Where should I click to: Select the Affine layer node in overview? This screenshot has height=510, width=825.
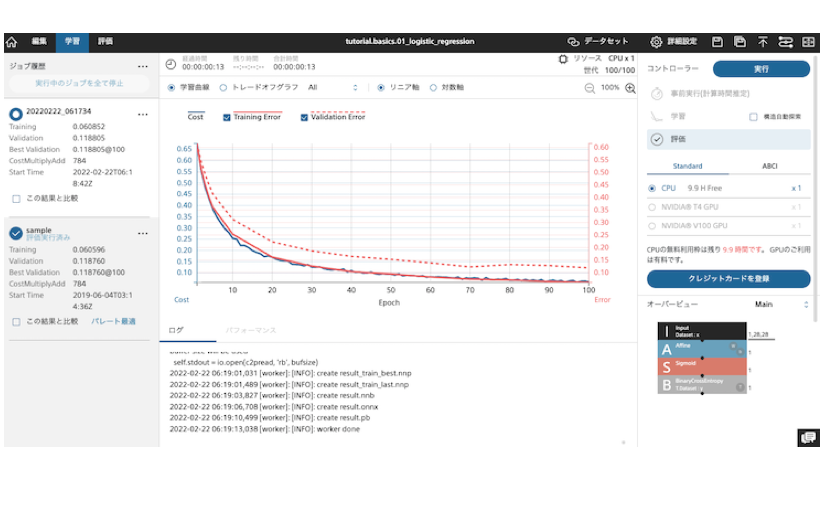coord(702,349)
